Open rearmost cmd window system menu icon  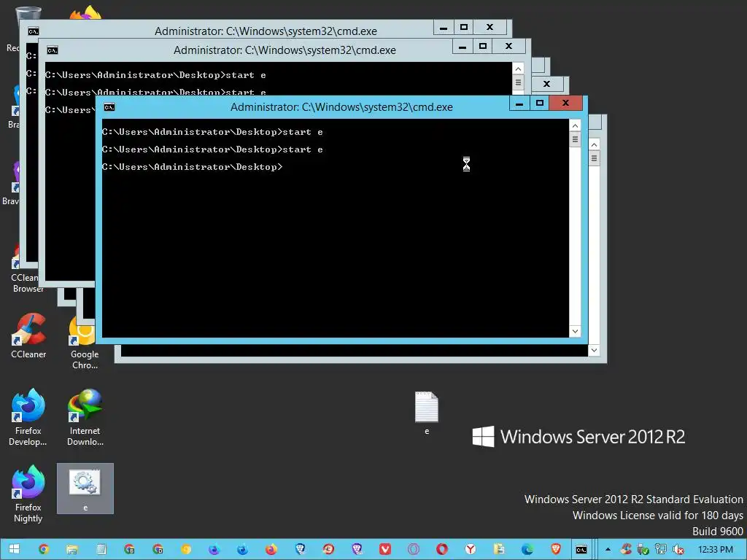coord(34,31)
